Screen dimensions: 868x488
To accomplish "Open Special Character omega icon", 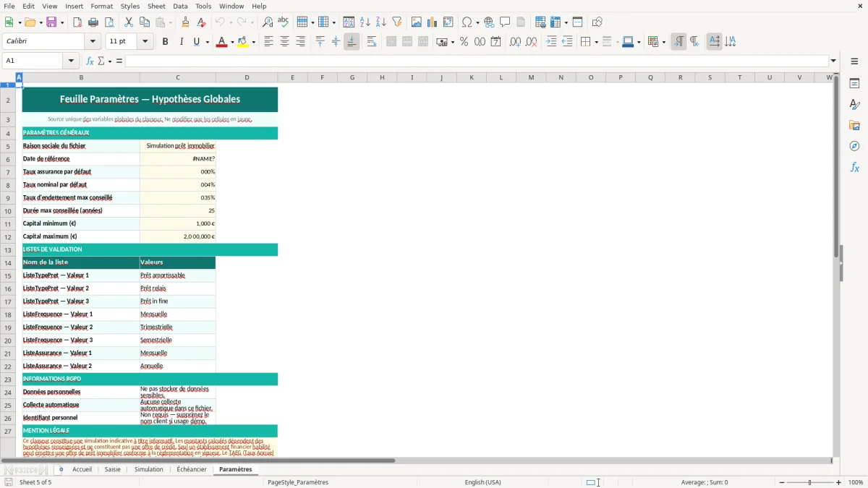I will (x=467, y=22).
